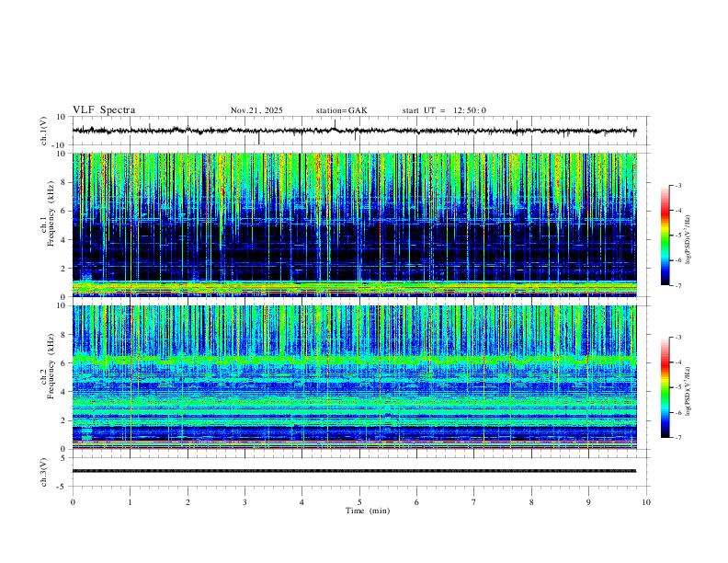Click the "ch.3(V)" axis label

click(x=44, y=472)
